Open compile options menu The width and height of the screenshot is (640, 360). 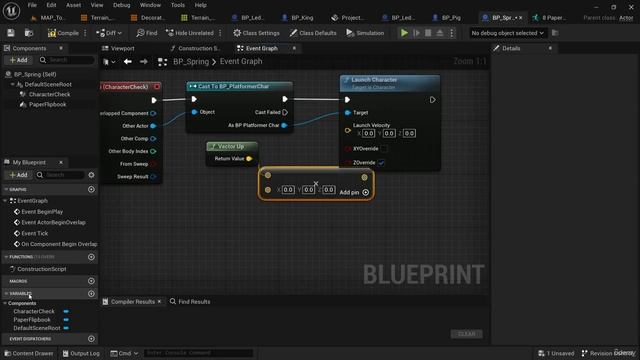tap(85, 33)
